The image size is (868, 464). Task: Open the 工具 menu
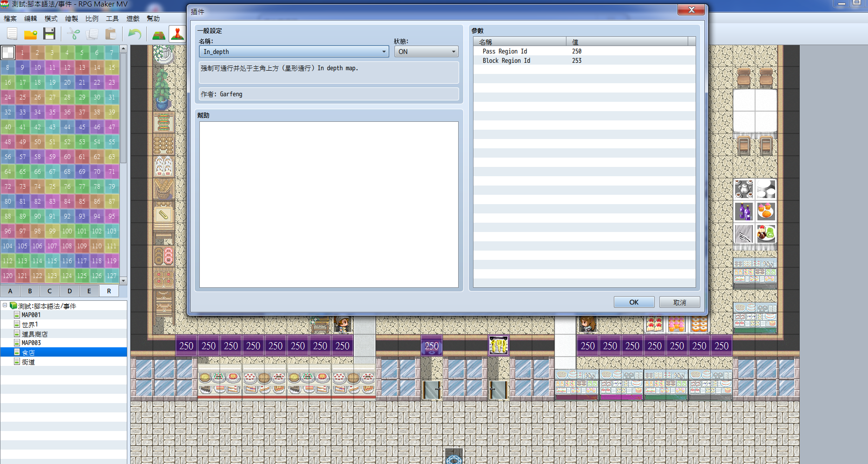pos(112,19)
